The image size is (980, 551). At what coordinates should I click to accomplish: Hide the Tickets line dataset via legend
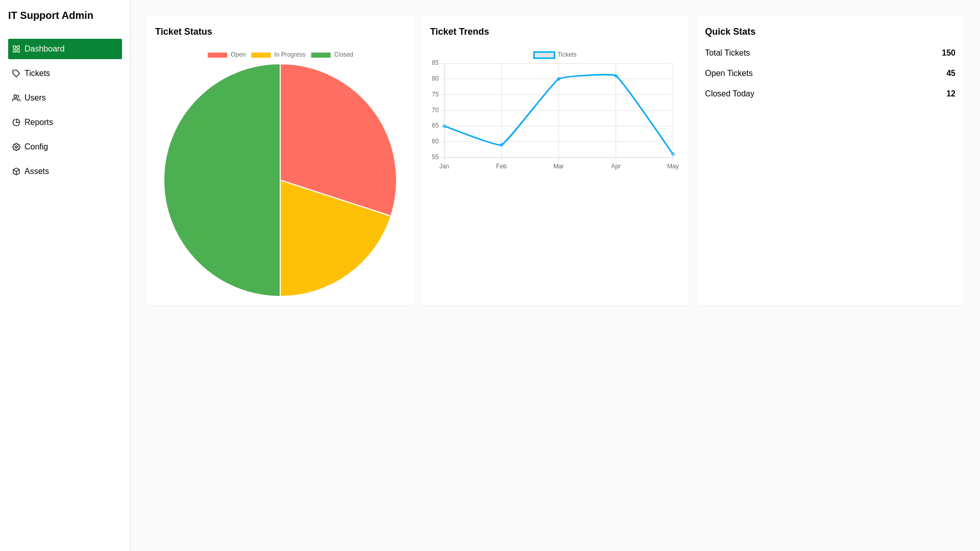[x=555, y=55]
